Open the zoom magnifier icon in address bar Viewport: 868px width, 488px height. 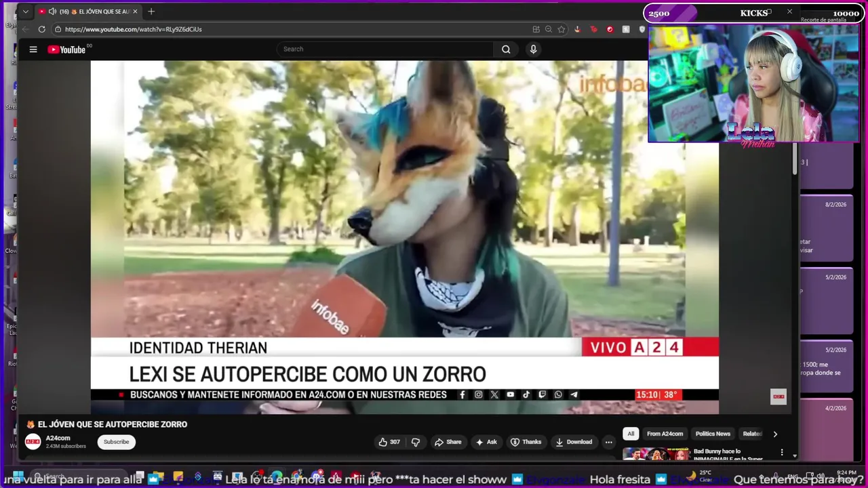(x=548, y=29)
